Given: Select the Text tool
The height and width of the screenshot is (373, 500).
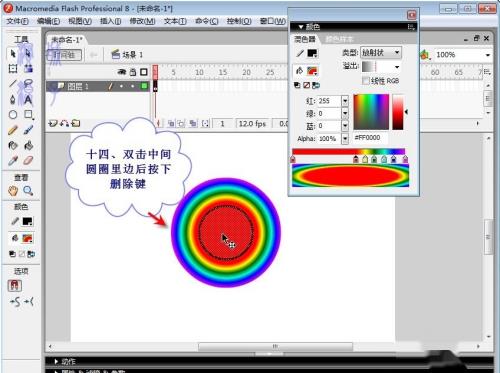Looking at the screenshot, I should coord(28,100).
